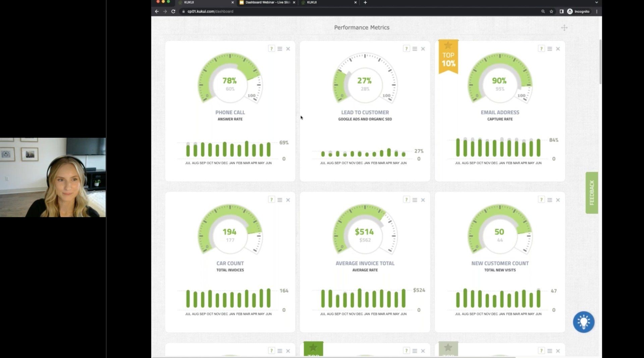Click the magnifier zoom icon in the toolbar
Screen dimensions: 644x358
click(543, 11)
